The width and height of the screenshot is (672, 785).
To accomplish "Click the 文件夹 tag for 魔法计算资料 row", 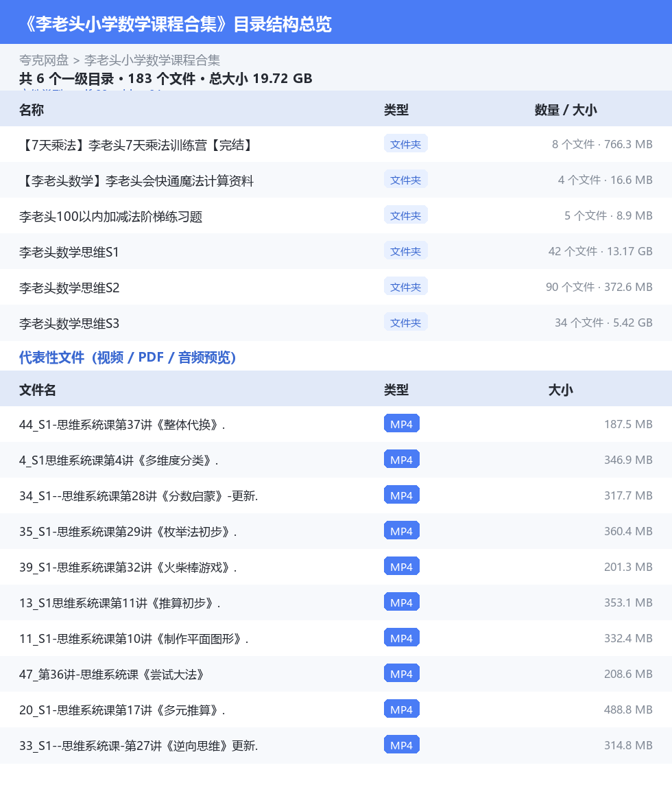I will (x=406, y=179).
